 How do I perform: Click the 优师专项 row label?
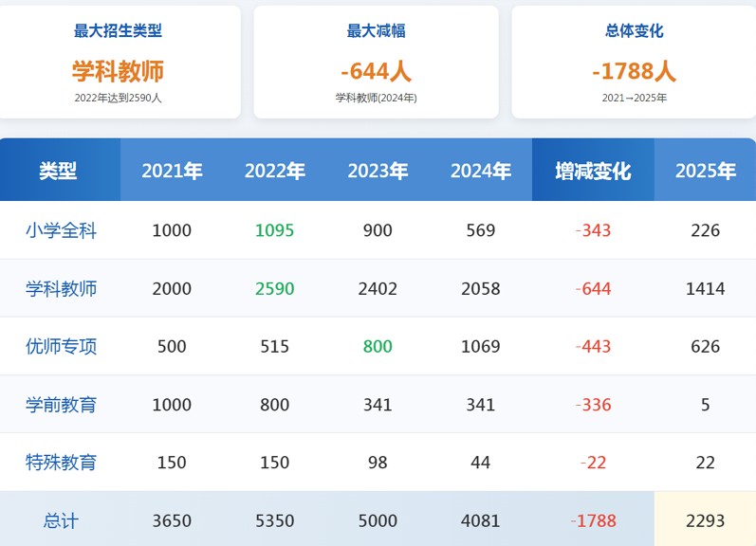61,346
